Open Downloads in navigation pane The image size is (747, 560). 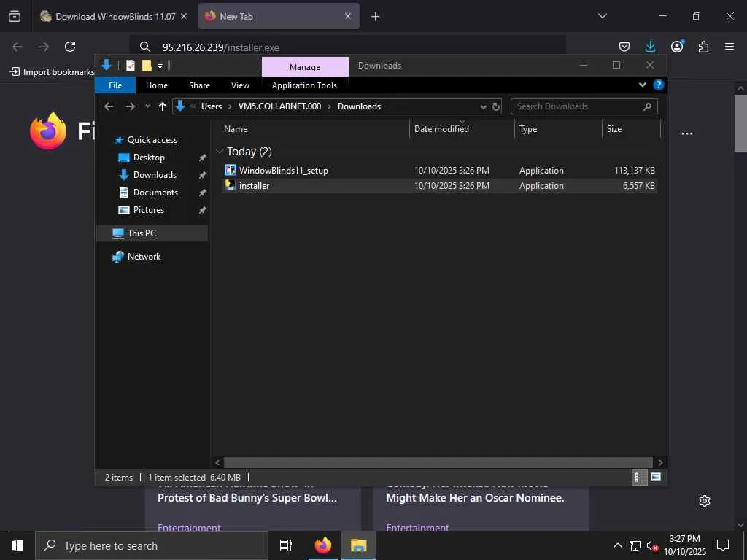(155, 175)
